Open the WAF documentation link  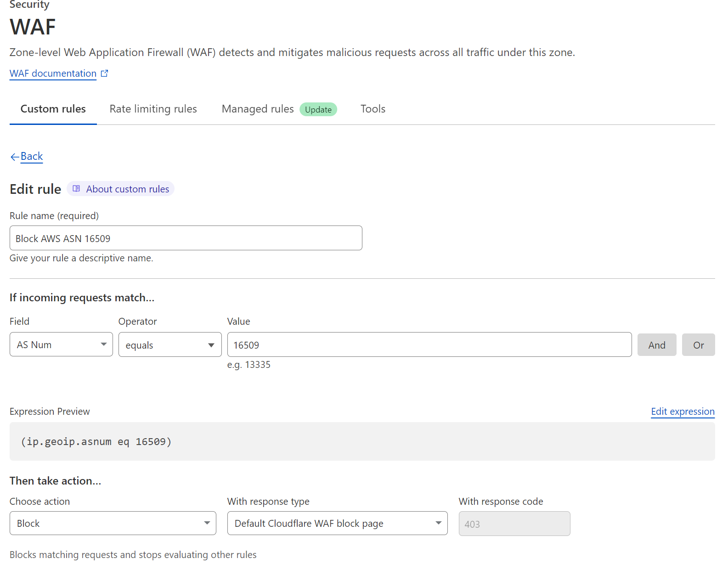[x=53, y=73]
